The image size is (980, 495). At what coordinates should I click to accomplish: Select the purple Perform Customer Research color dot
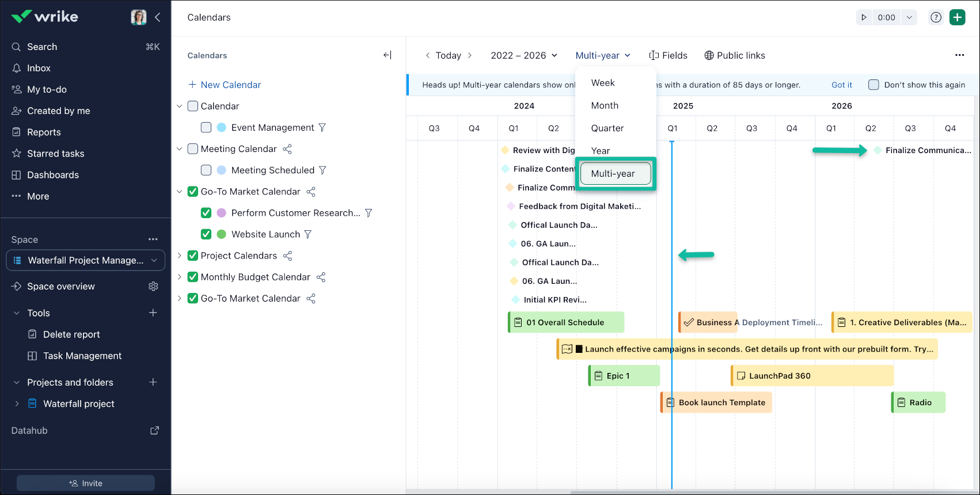click(222, 213)
